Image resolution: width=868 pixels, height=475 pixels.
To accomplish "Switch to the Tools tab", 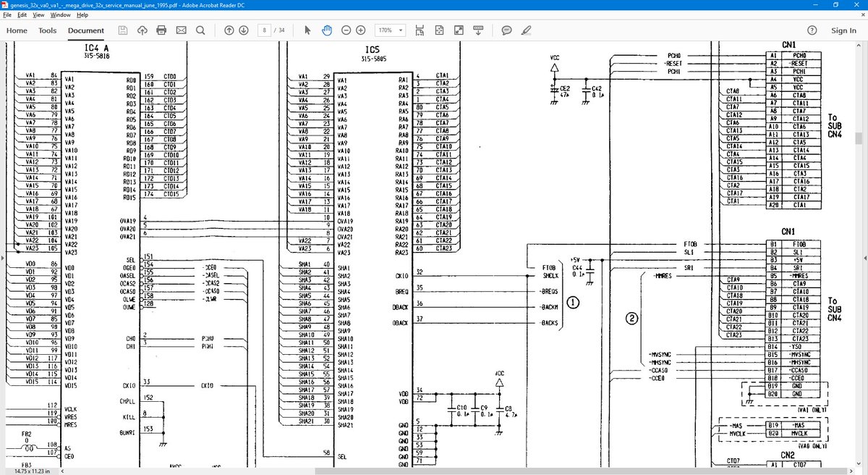I will pyautogui.click(x=48, y=30).
